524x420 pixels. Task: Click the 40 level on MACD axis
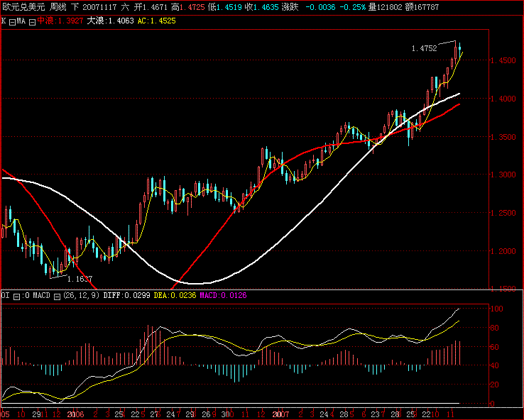pos(494,365)
